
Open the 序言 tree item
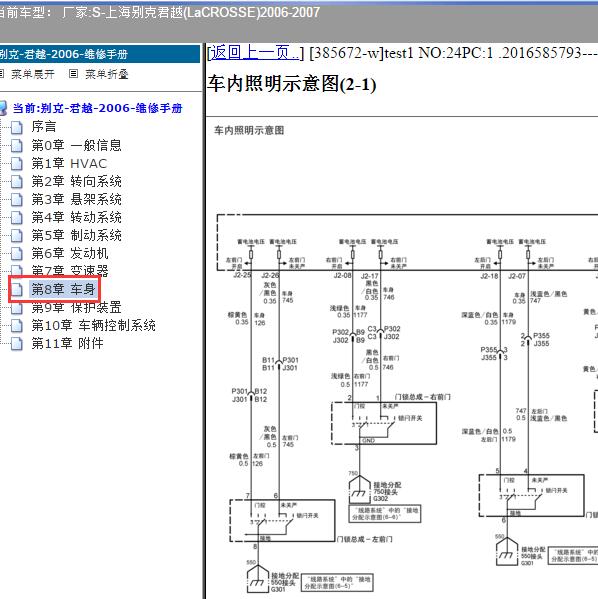point(44,126)
